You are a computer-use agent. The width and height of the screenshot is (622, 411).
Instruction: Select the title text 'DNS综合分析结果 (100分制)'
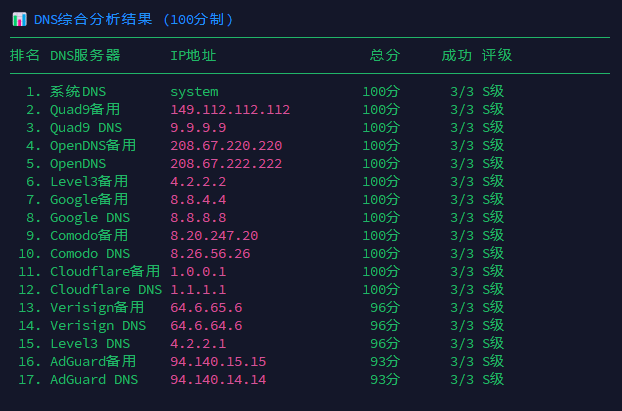click(134, 19)
